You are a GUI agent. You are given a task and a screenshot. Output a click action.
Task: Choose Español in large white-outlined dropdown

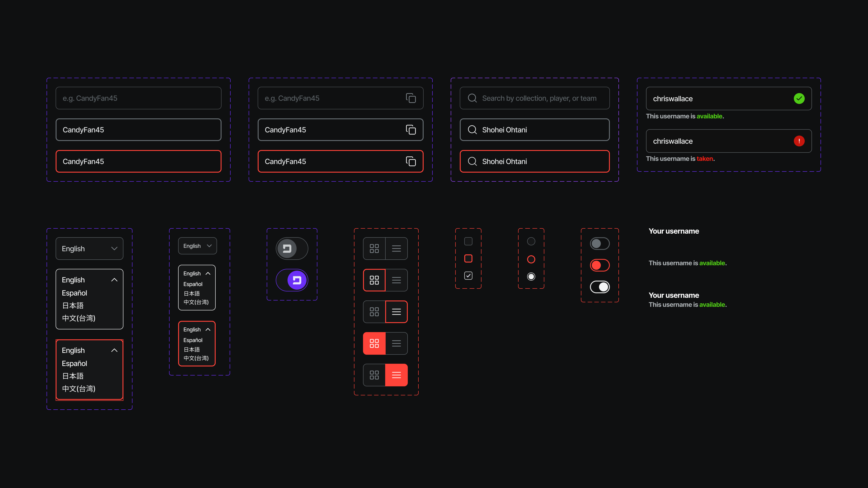click(x=74, y=293)
